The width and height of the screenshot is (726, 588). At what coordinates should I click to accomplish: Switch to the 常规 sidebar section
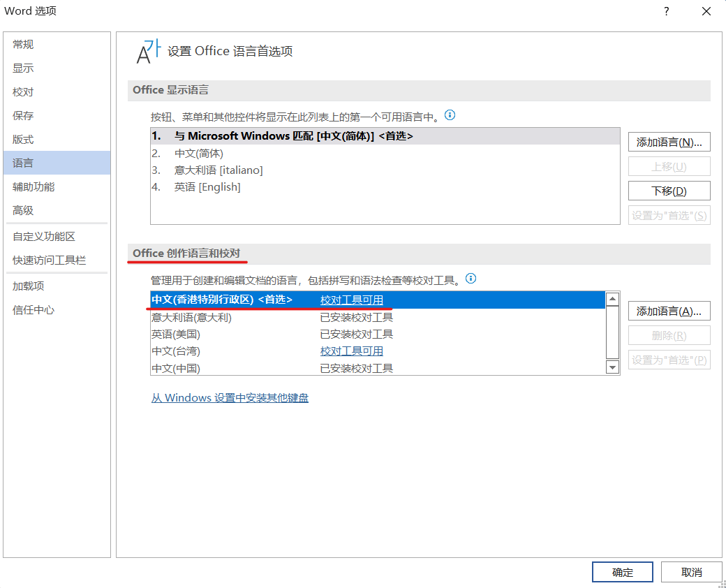point(22,44)
